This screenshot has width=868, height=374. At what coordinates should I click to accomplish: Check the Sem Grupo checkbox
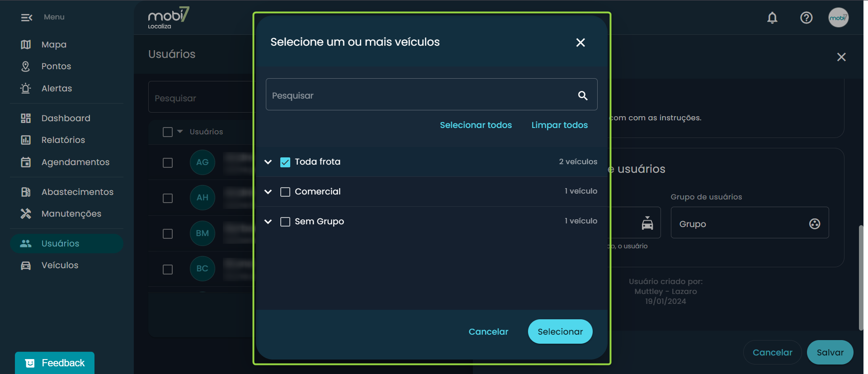pyautogui.click(x=285, y=222)
